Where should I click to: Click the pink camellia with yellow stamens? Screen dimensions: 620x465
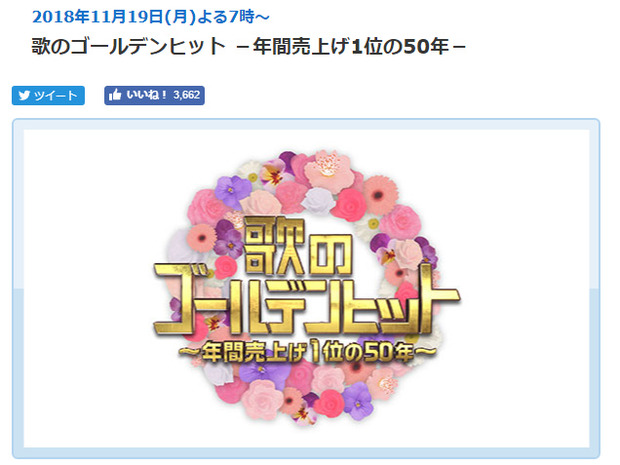tap(329, 171)
